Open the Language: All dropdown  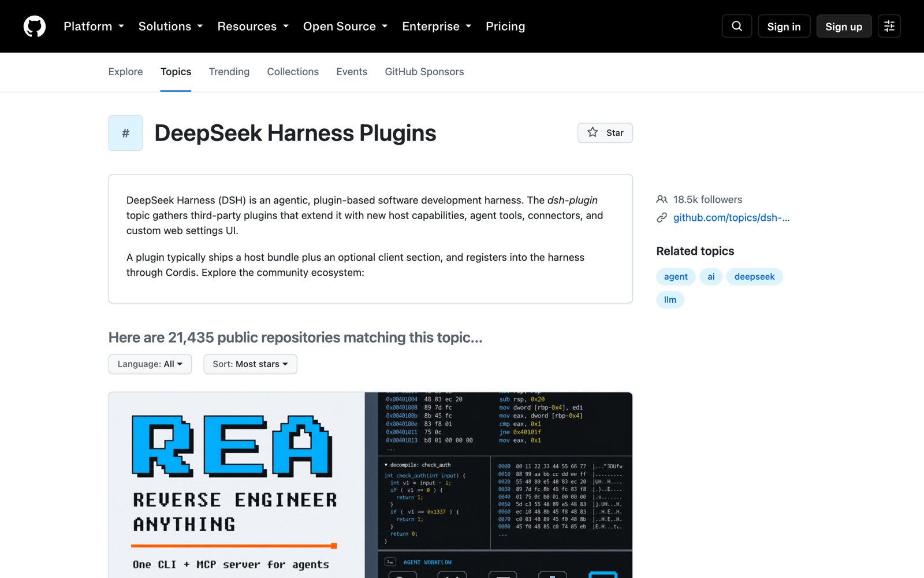[x=150, y=364]
